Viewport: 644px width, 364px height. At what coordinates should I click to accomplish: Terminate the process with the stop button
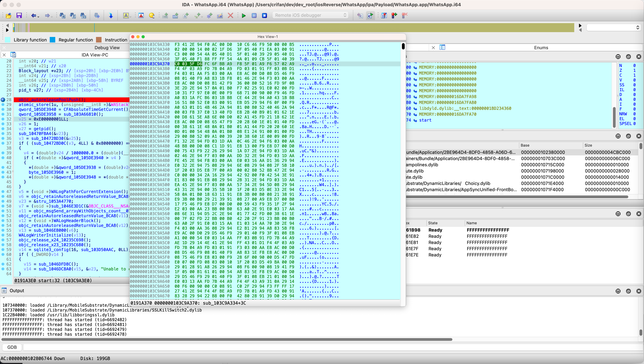[x=265, y=16]
